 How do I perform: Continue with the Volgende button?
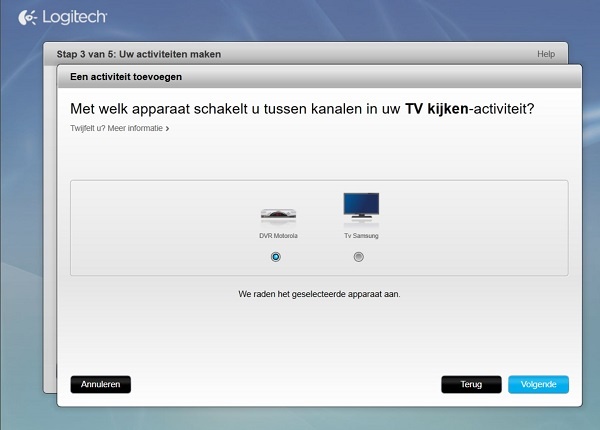(538, 384)
